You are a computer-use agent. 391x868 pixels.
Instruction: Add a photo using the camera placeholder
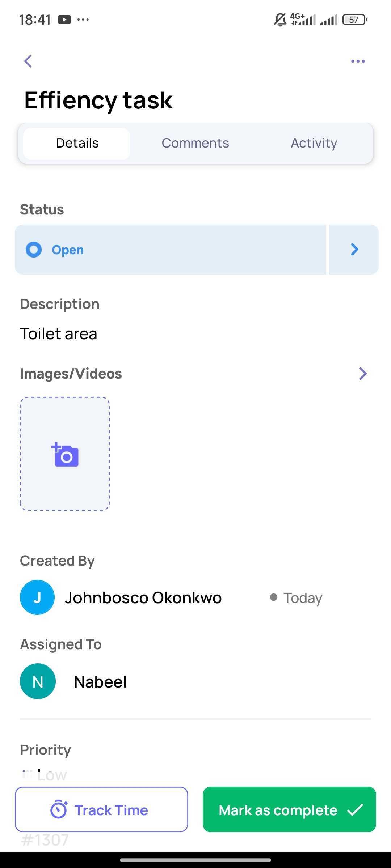[65, 454]
